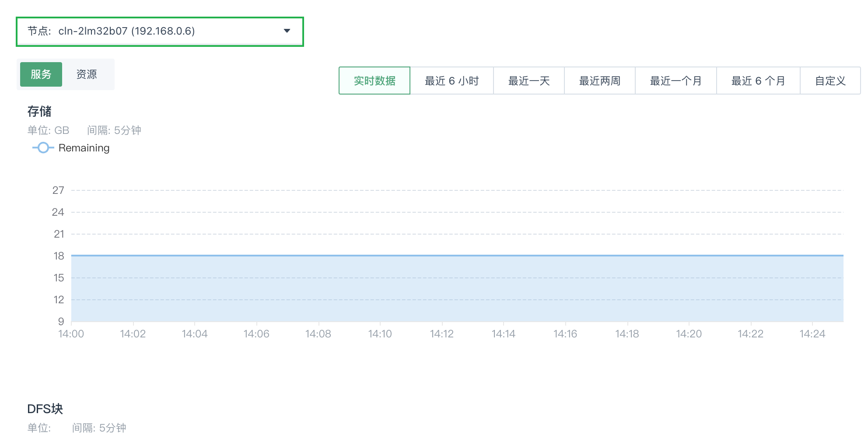Switch to the 服务 tab
868x435 pixels.
click(x=41, y=74)
